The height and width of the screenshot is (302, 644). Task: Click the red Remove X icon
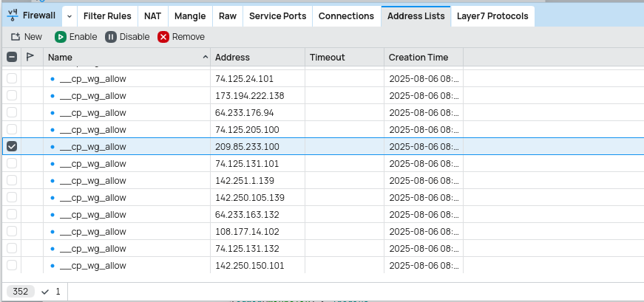[163, 37]
